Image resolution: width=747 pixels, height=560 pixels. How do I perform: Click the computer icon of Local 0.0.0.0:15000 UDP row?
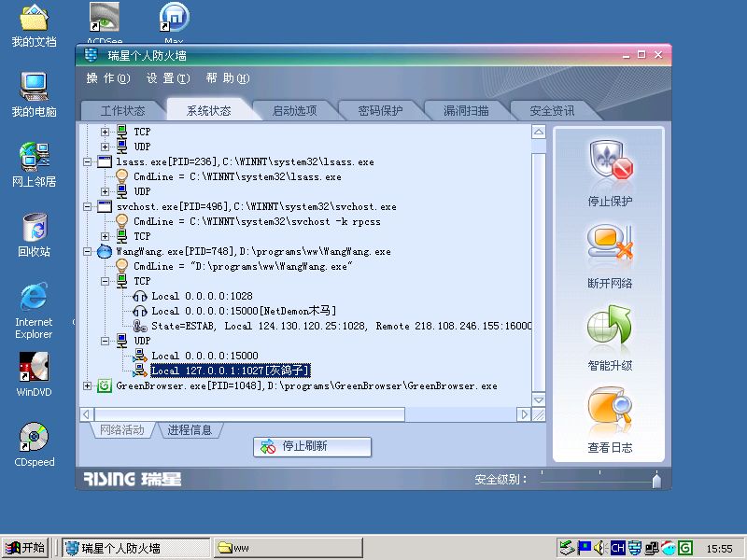pyautogui.click(x=139, y=356)
